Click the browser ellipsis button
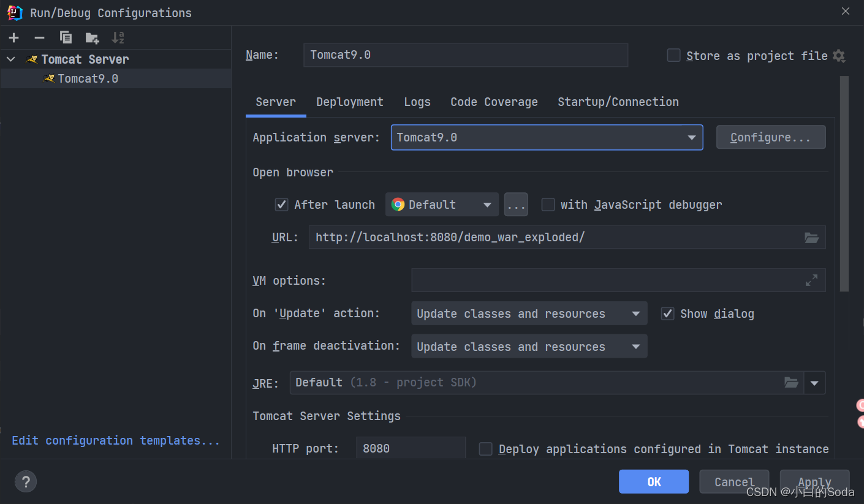 tap(516, 205)
